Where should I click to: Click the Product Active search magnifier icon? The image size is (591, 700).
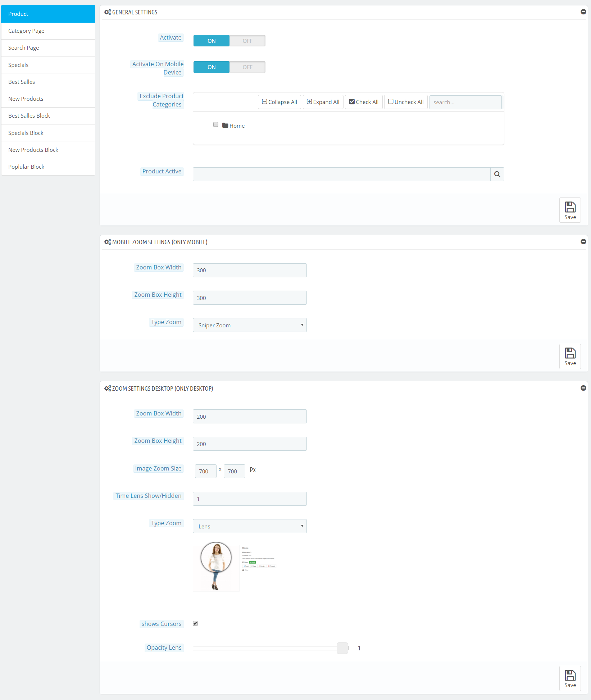click(497, 174)
